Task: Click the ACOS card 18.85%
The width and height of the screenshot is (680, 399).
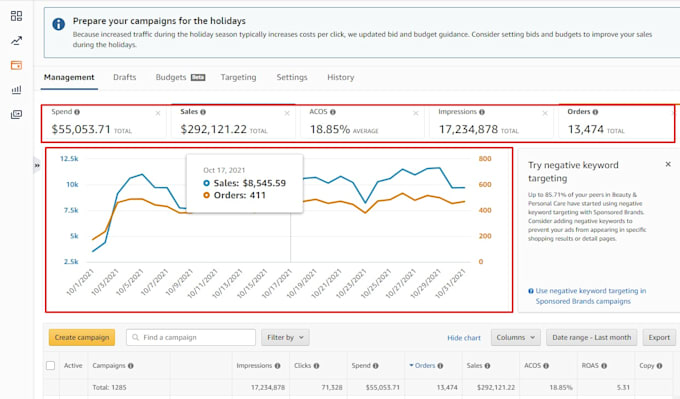Action: (362, 122)
